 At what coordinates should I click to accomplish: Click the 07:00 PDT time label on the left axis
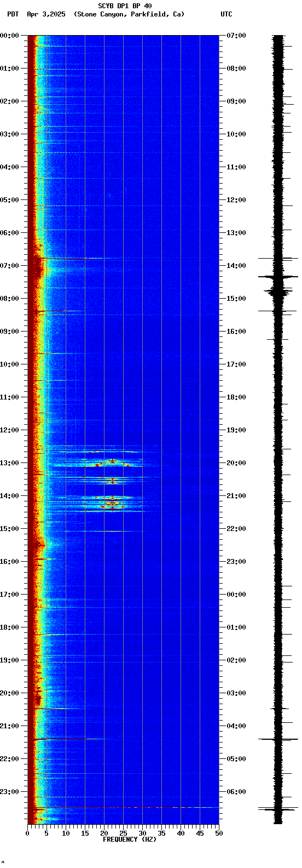coord(9,266)
